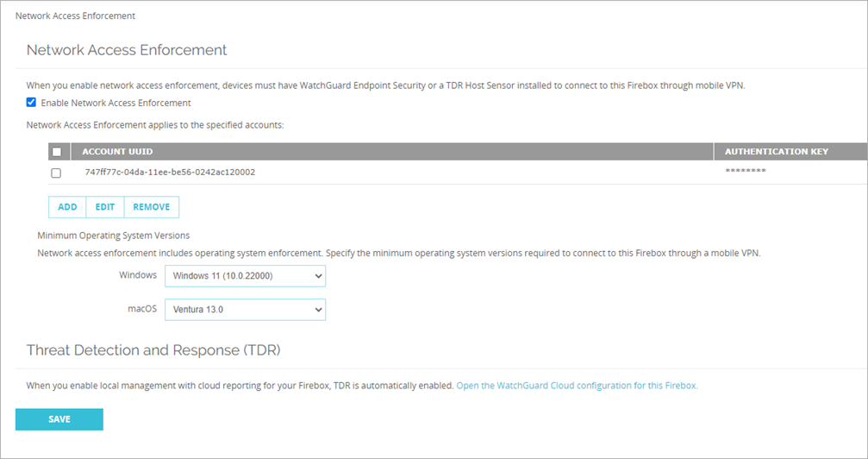
Task: Uncheck Enable Network Access Enforcement checkbox
Action: 31,103
